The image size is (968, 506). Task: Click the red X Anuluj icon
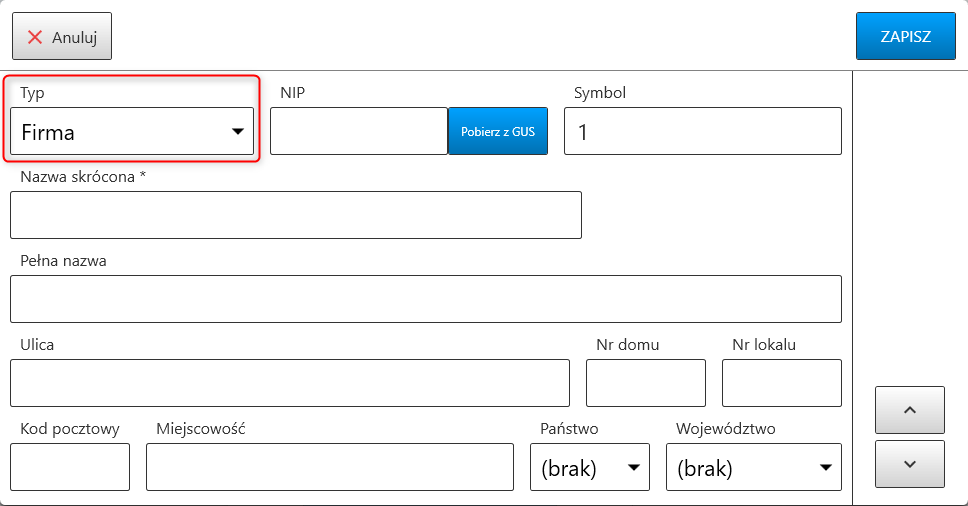tap(35, 37)
